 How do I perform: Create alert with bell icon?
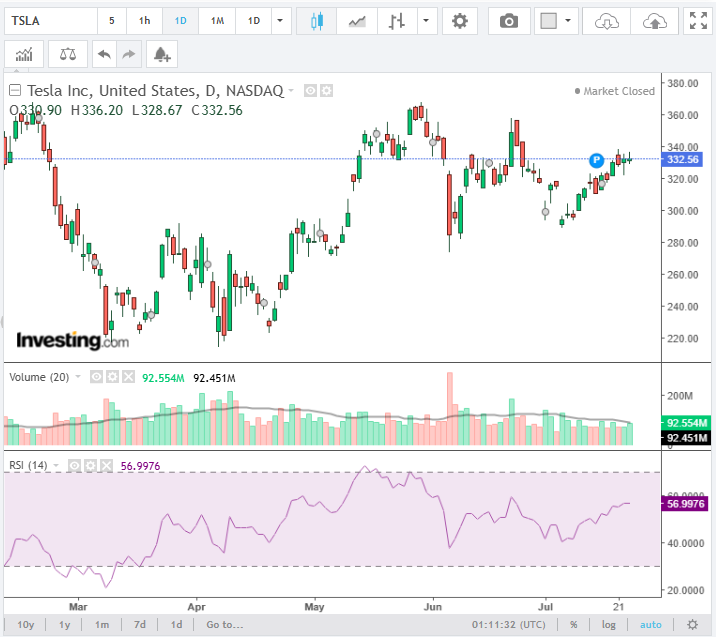coord(162,54)
